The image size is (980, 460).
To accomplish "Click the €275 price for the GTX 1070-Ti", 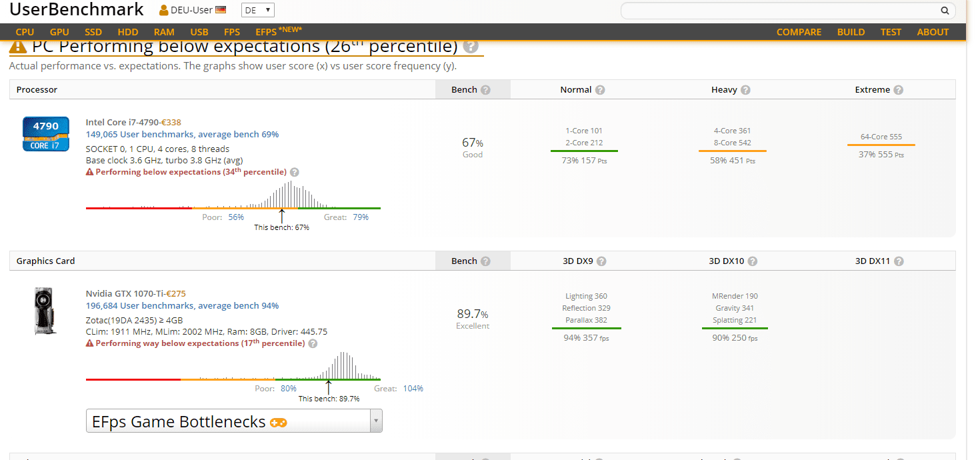I will [x=175, y=293].
